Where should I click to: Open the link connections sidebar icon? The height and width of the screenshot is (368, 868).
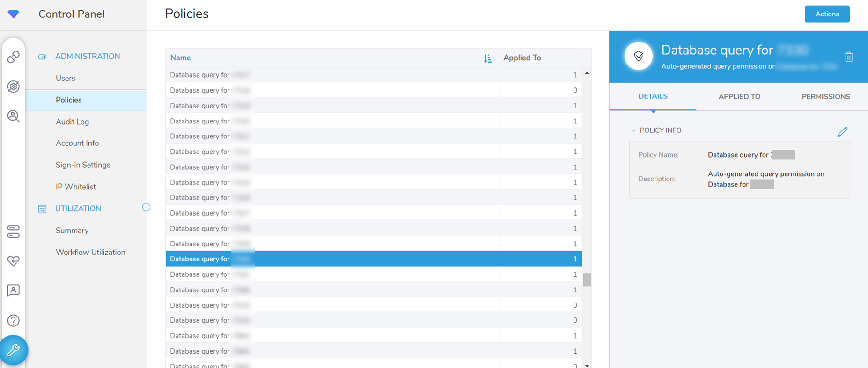click(14, 57)
